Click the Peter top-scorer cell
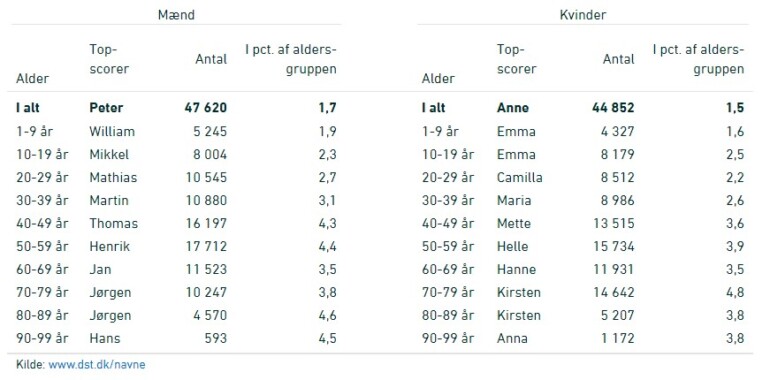 pyautogui.click(x=106, y=108)
